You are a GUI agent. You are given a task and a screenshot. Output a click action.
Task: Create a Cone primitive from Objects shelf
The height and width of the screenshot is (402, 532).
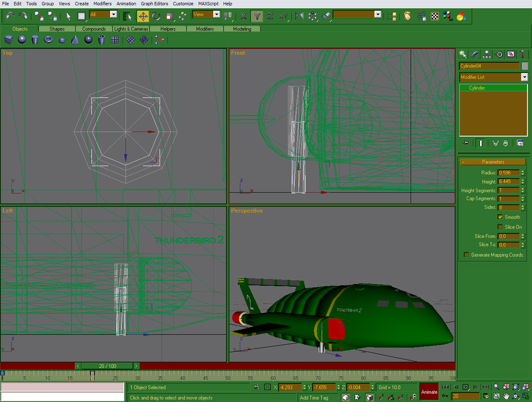(x=75, y=40)
